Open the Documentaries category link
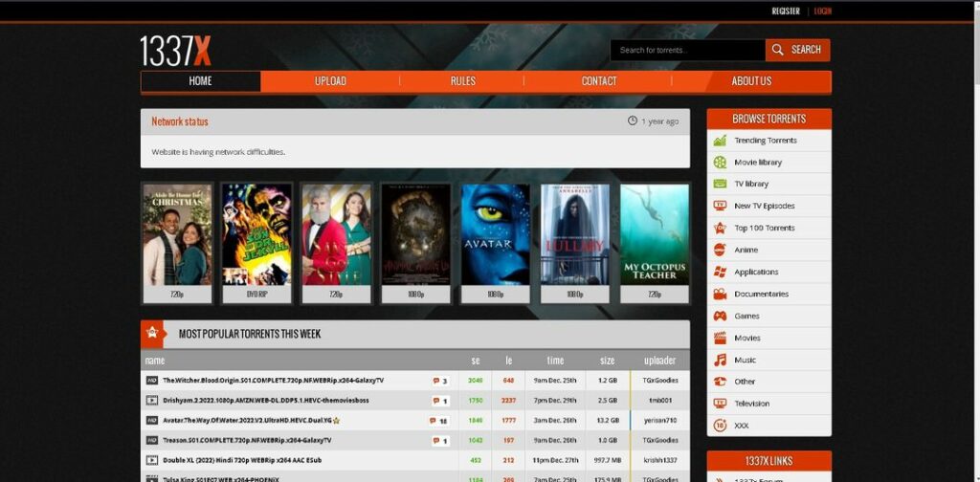The image size is (980, 482). coord(761,294)
